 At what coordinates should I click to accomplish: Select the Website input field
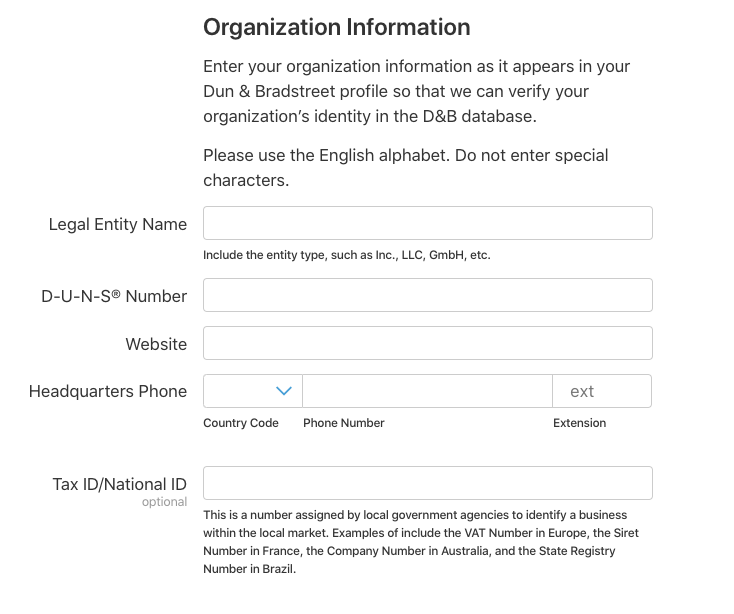(427, 343)
